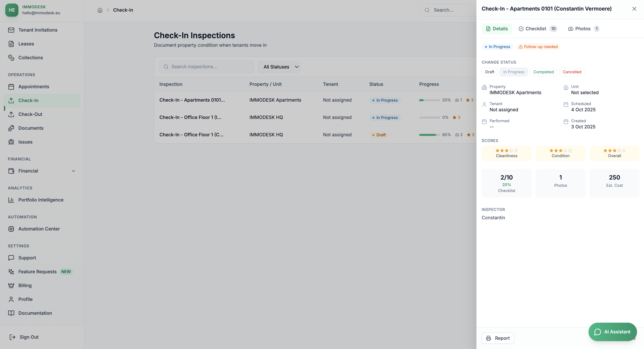This screenshot has height=349, width=644.
Task: Click the inspections search field
Action: [206, 67]
